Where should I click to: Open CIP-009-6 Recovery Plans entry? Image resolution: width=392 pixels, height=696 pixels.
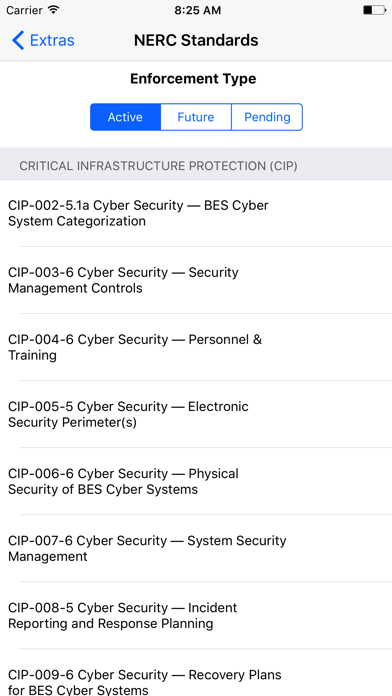coord(196,672)
